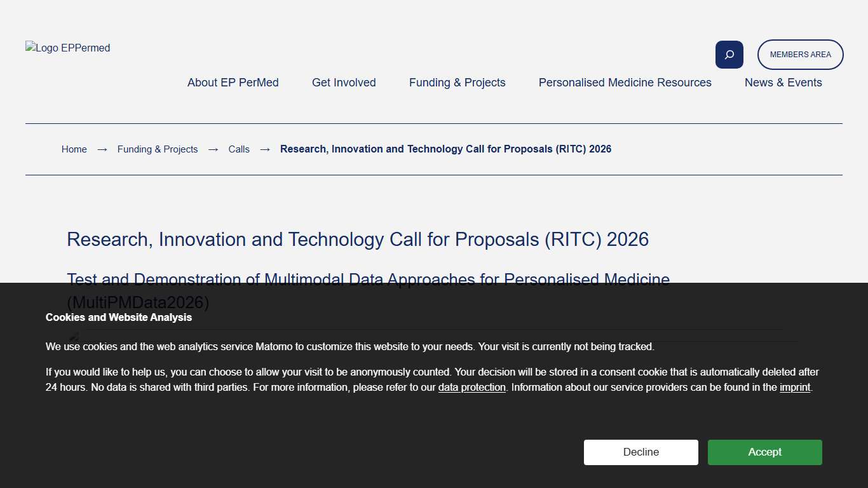
Task: Click the RITC 2026 page heading
Action: click(357, 240)
